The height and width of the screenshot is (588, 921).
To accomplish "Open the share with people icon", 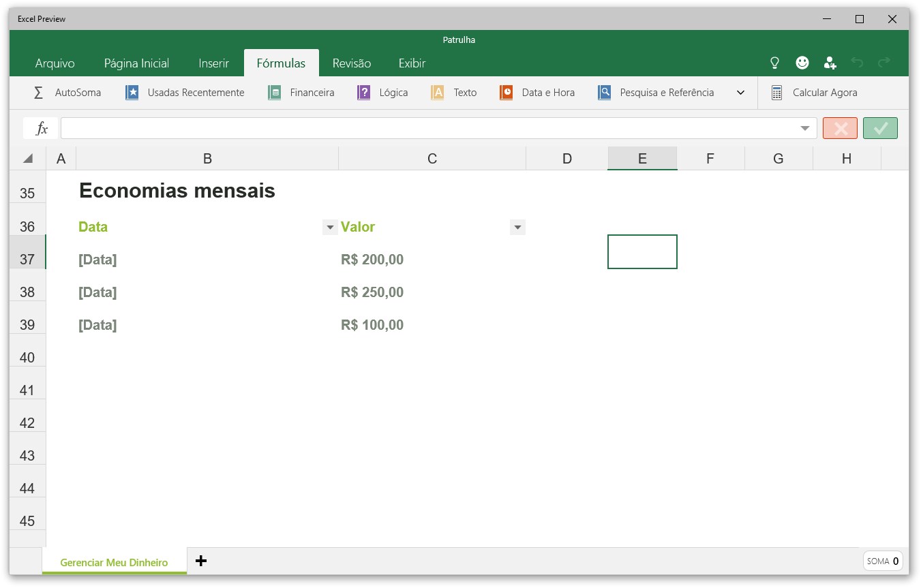I will [x=830, y=63].
